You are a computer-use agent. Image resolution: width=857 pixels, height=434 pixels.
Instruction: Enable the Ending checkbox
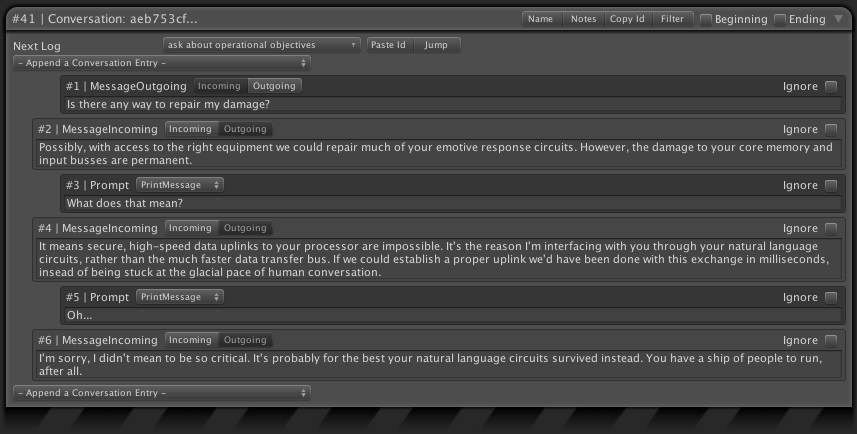pyautogui.click(x=778, y=19)
